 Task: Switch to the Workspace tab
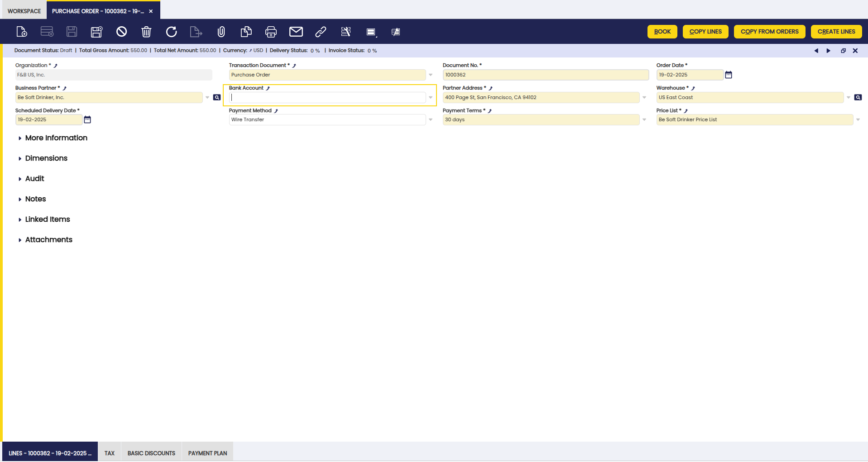[24, 11]
